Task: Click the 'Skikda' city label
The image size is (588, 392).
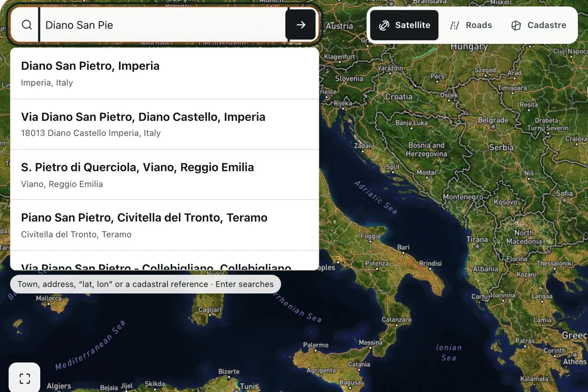Action: pos(154,384)
